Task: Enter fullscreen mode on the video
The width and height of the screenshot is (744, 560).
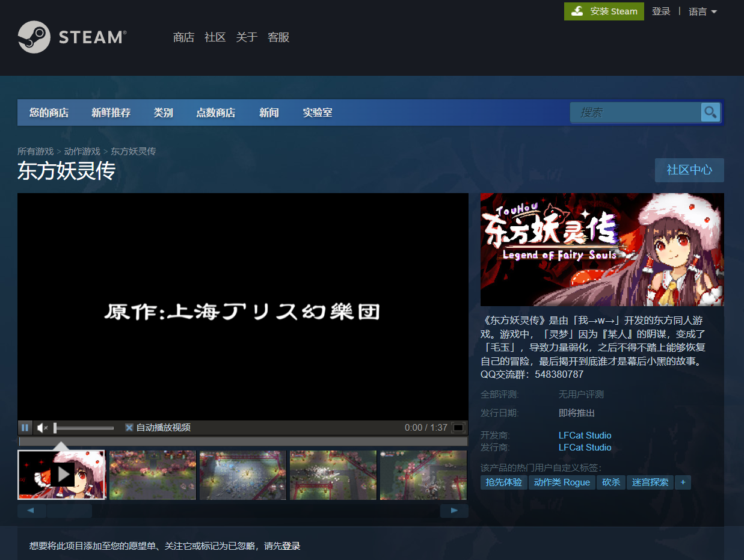Action: pyautogui.click(x=458, y=427)
